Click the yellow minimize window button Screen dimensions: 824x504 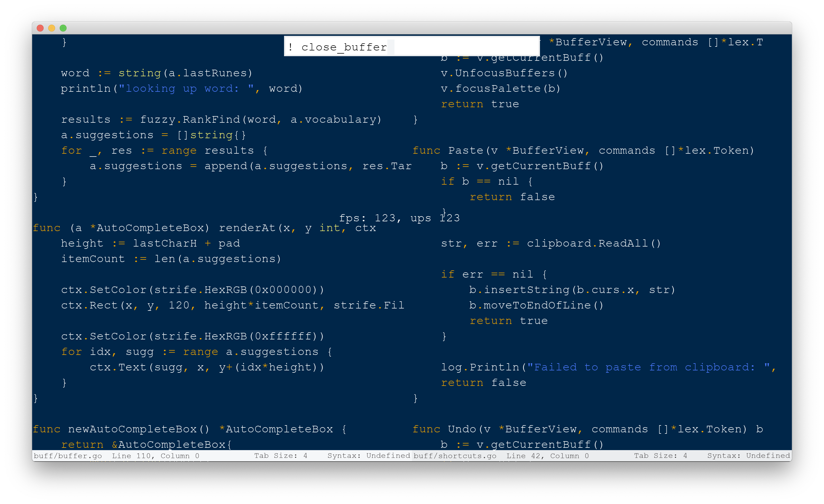(52, 28)
